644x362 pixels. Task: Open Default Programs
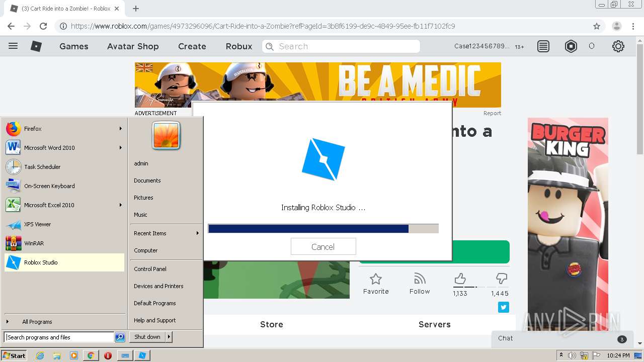[x=155, y=303]
